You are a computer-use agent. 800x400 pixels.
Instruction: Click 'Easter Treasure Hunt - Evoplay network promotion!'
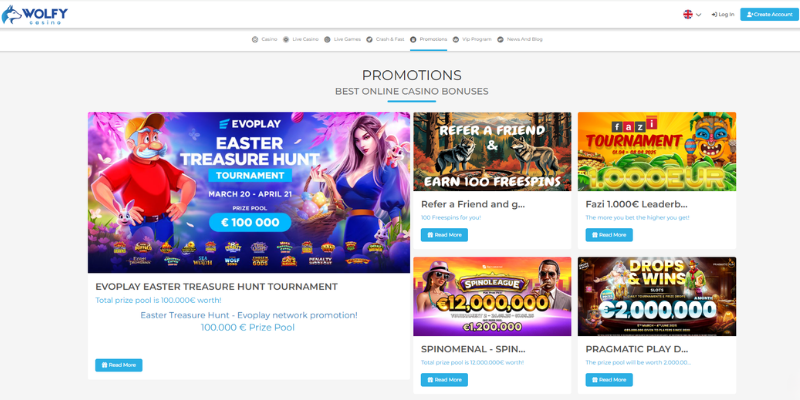249,315
